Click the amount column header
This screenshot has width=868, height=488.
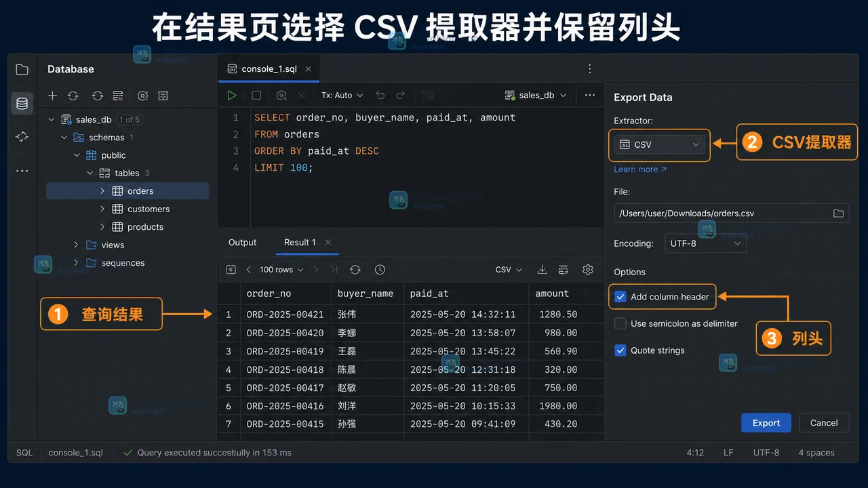[x=552, y=293]
